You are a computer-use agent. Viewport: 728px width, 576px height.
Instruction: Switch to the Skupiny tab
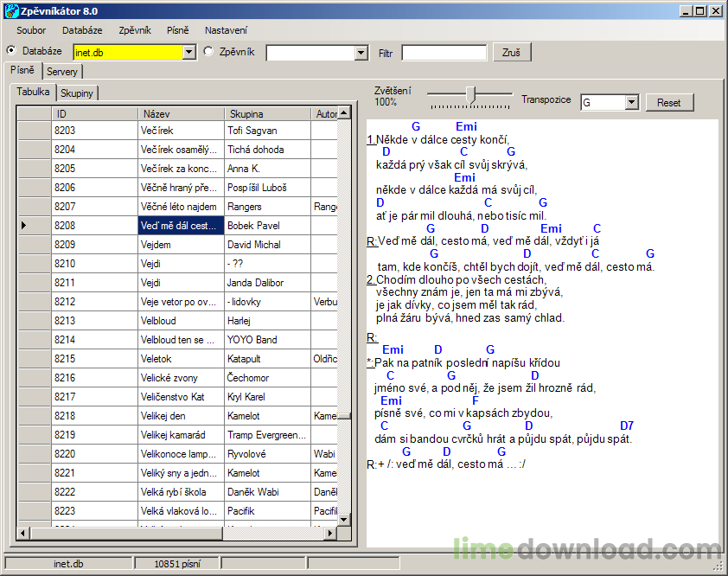pyautogui.click(x=77, y=93)
